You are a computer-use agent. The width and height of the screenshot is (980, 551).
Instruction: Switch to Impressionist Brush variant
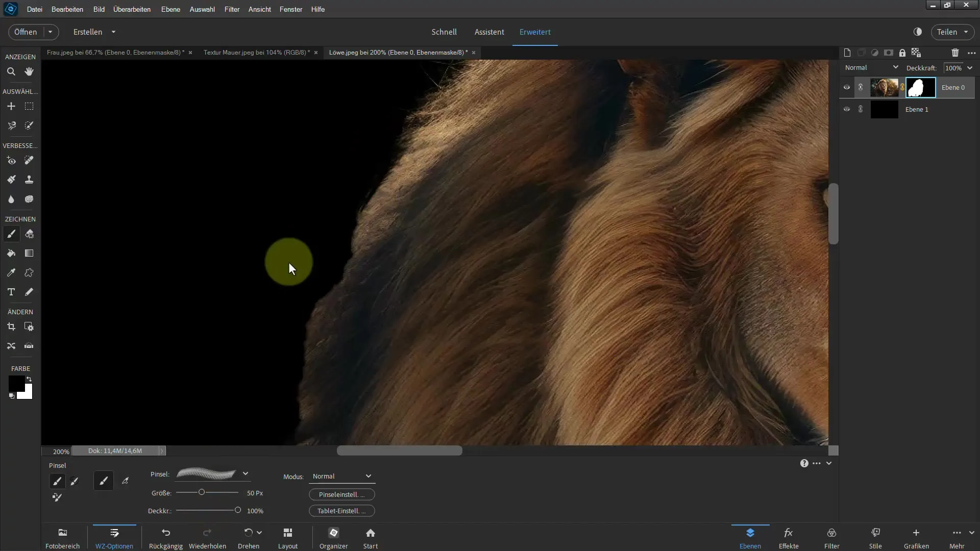pyautogui.click(x=75, y=481)
